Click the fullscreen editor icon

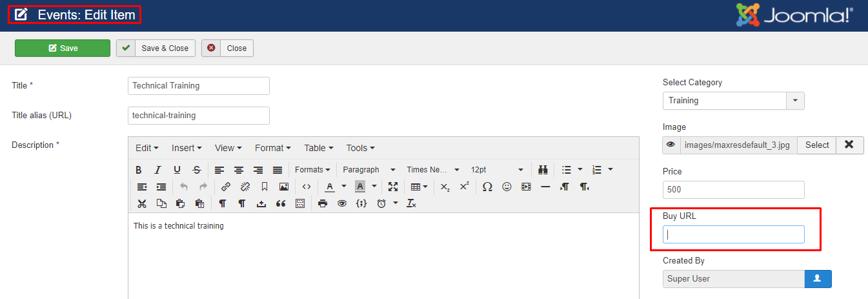(x=393, y=187)
